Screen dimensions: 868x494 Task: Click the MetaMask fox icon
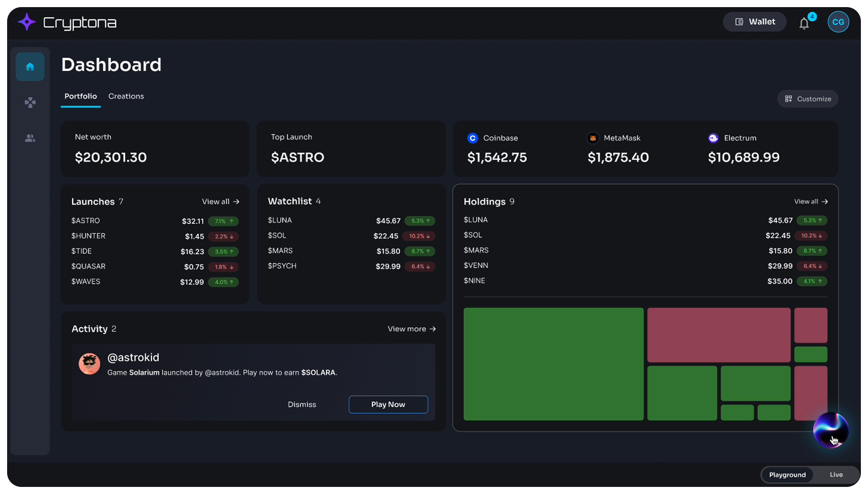coord(593,138)
